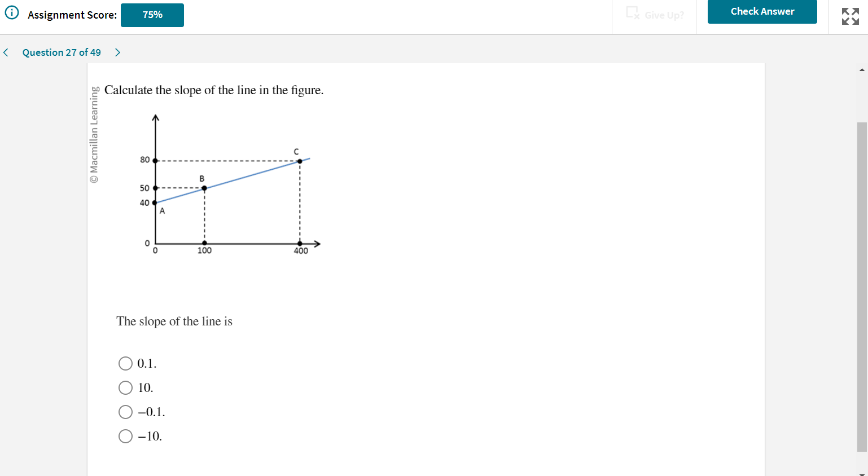This screenshot has height=476, width=868.
Task: Click the next question chevron
Action: (x=117, y=52)
